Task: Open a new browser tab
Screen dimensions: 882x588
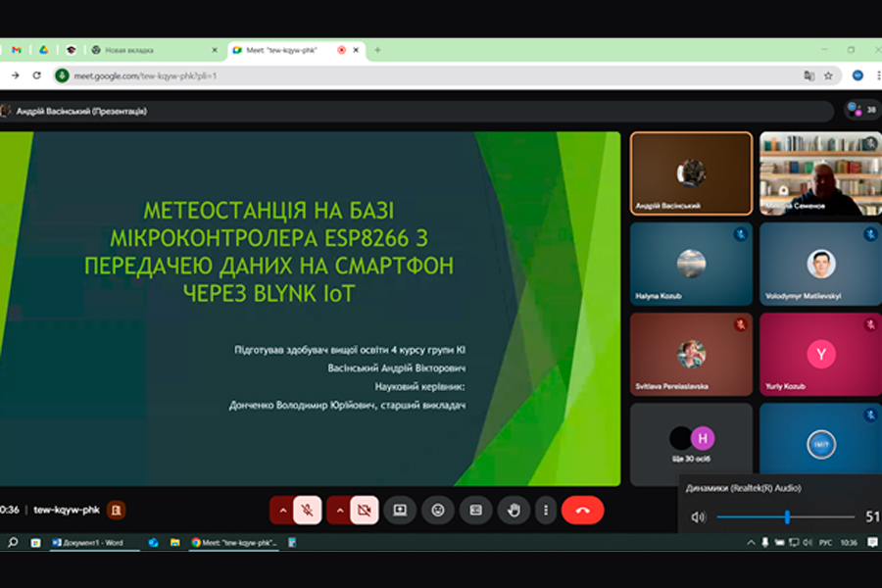Action: point(377,50)
